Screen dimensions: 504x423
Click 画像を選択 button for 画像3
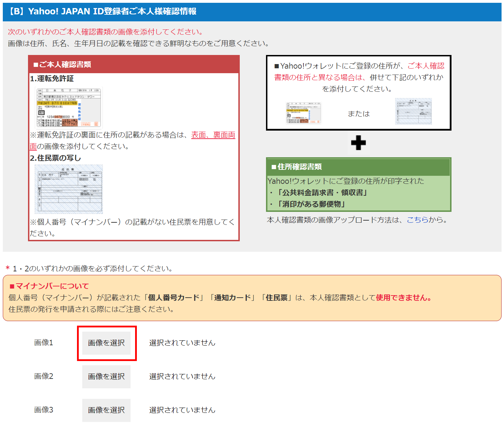pyautogui.click(x=106, y=410)
